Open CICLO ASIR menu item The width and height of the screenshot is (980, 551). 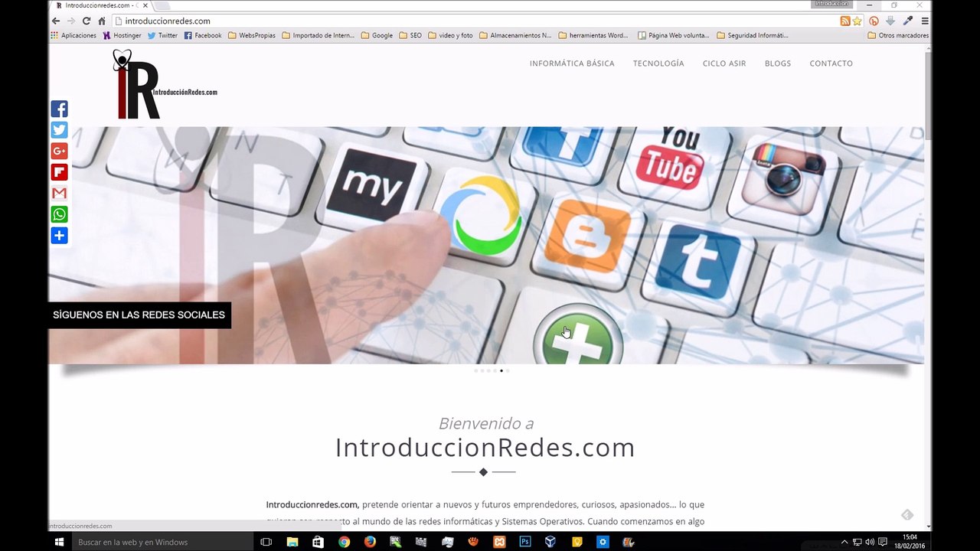(724, 64)
